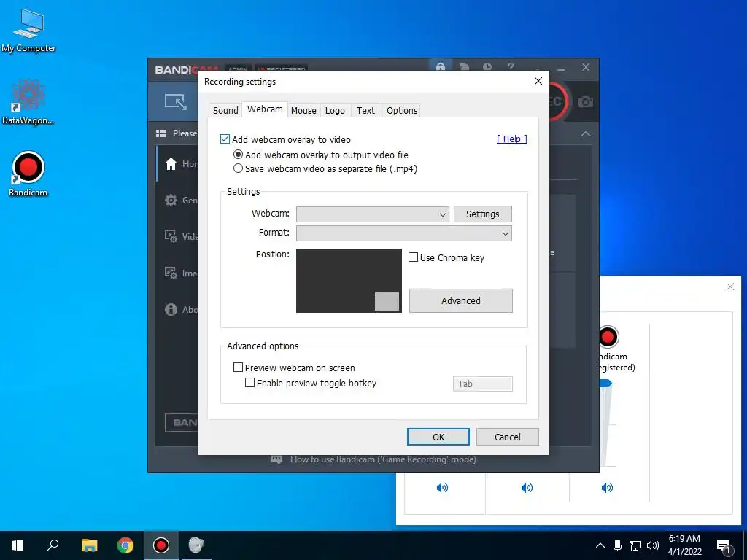
Task: Open Chrome from the taskbar
Action: click(x=125, y=545)
